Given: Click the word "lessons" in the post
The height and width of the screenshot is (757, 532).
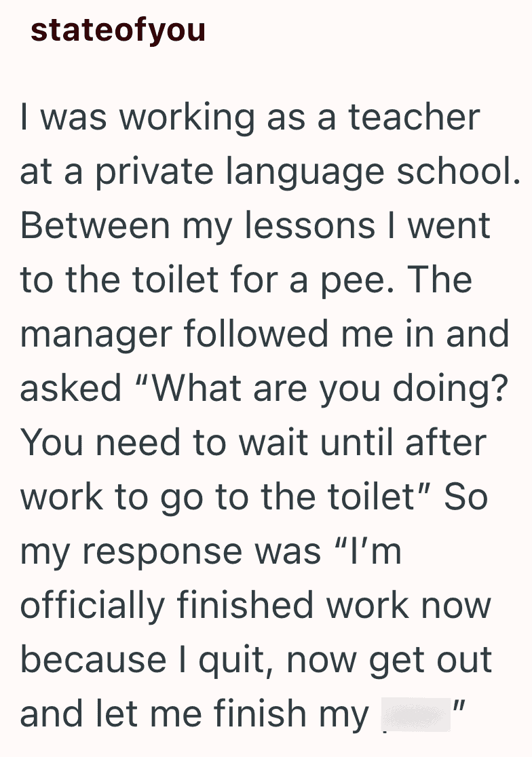Looking at the screenshot, I should click(x=310, y=226).
